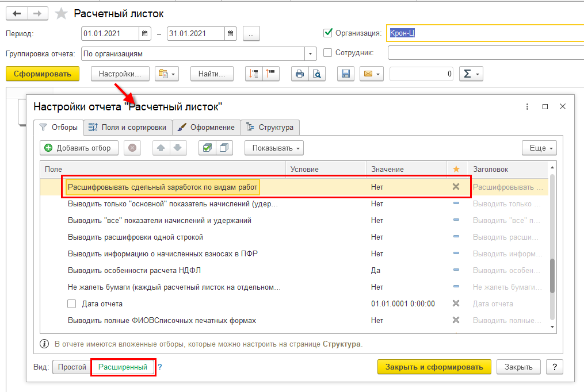Screen dimensions: 584x392
Task: Open the Показывать dropdown
Action: (x=274, y=148)
